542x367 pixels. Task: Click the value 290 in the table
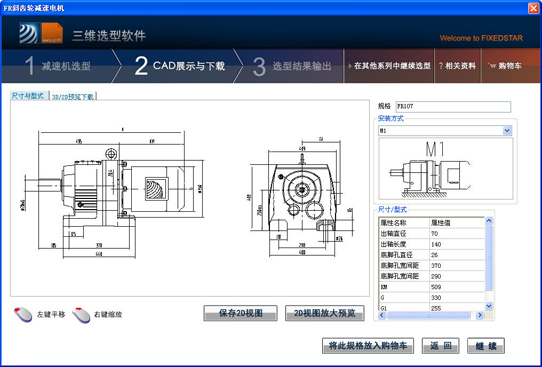coord(436,276)
